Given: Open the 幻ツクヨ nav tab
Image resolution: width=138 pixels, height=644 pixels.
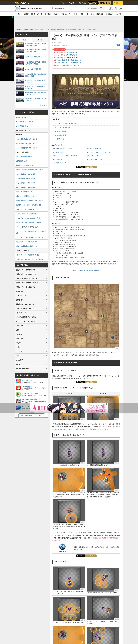Looking at the screenshot, I should [x=48, y=14].
